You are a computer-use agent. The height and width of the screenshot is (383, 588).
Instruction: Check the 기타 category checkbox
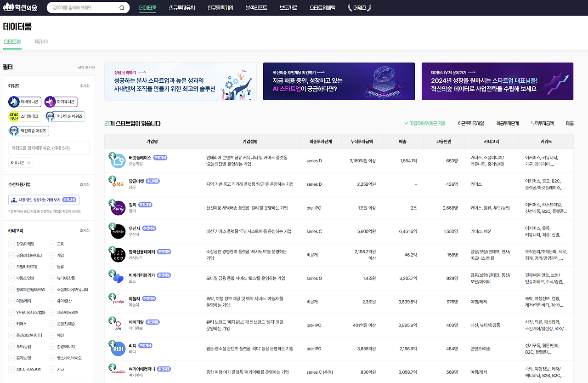point(52,369)
